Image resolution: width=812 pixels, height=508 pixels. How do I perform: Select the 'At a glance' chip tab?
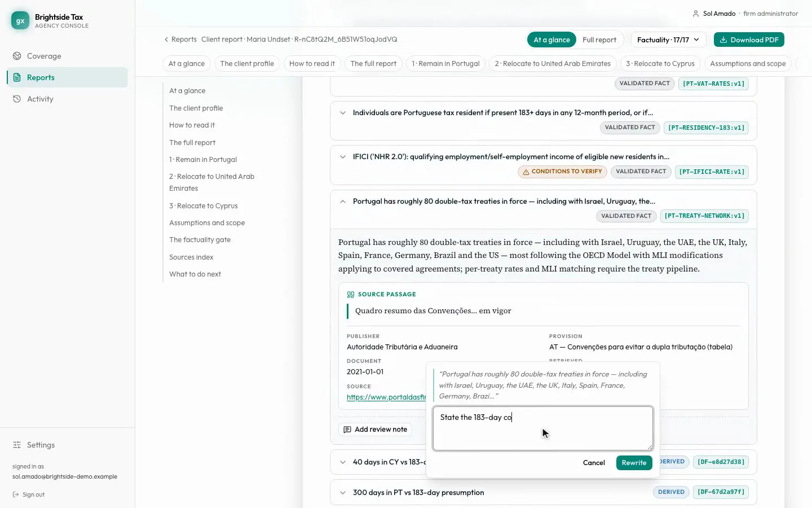187,63
